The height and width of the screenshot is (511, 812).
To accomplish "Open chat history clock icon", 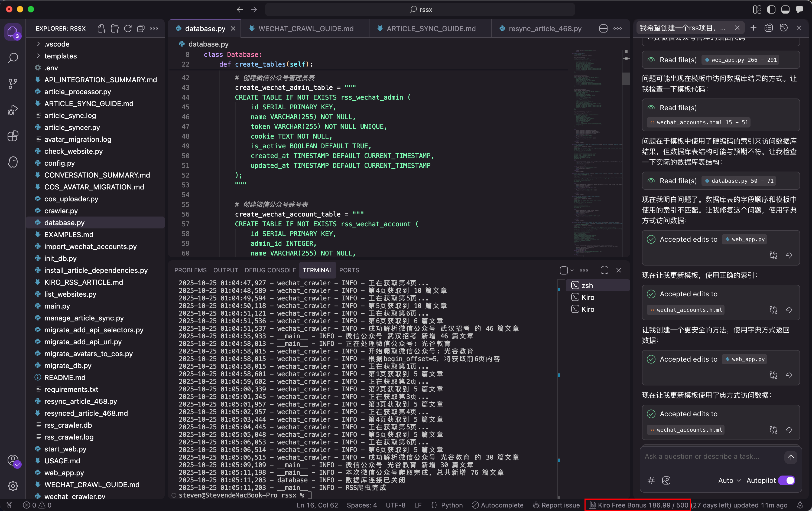I will point(783,28).
